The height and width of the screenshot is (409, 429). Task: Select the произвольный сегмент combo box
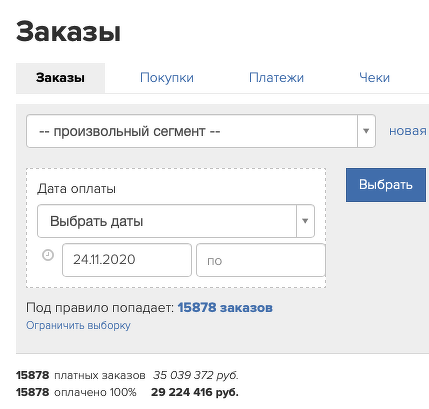201,131
